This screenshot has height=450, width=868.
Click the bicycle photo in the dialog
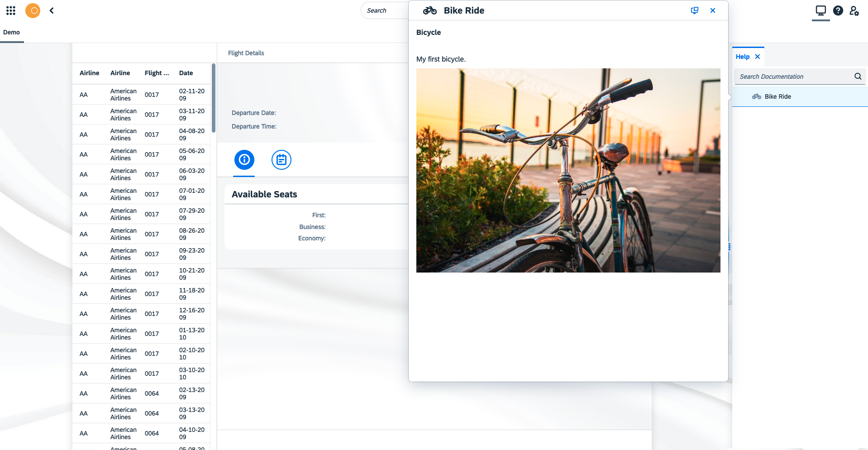point(568,170)
